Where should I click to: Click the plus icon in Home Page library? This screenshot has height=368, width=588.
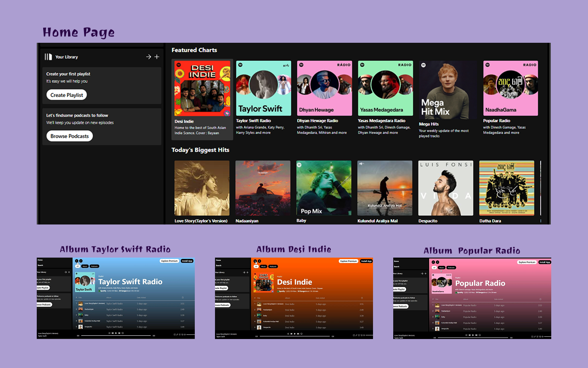tap(157, 57)
